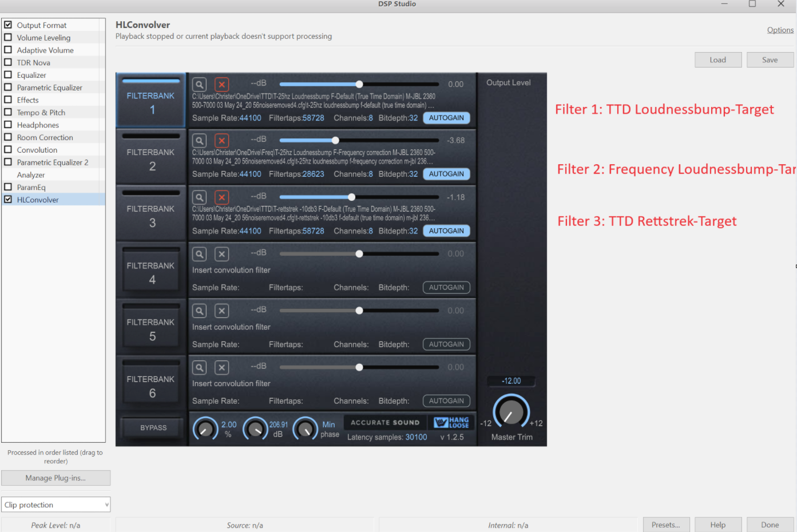Open the Presets menu button
The width and height of the screenshot is (797, 532).
666,525
